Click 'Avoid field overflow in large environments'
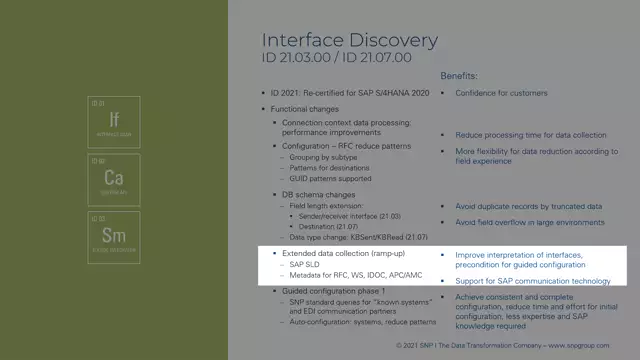Viewport: 640px width, 360px height. click(530, 222)
